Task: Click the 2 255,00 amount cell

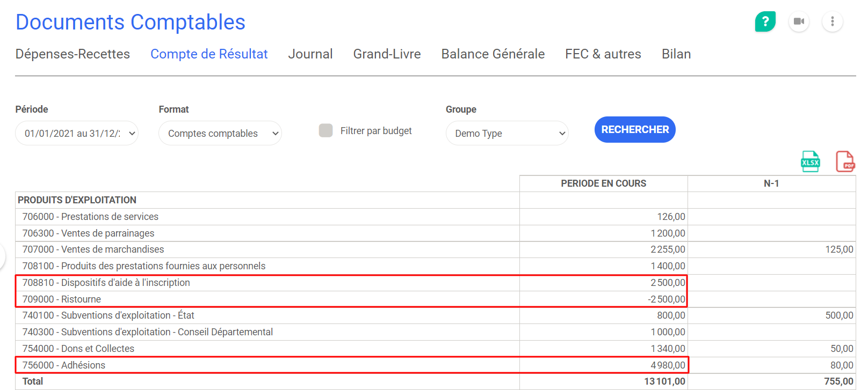Action: tap(604, 249)
